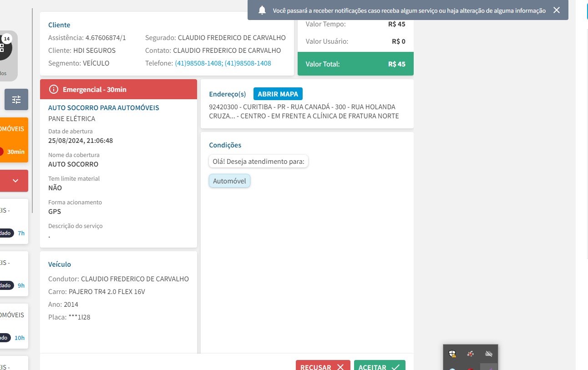Click the Tem limite material value NÃO

coord(55,188)
